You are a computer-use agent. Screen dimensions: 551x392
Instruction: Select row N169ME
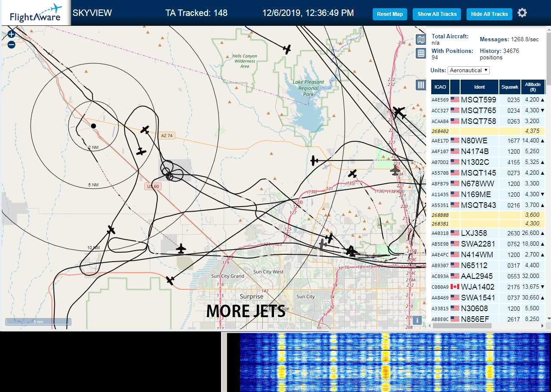(489, 194)
